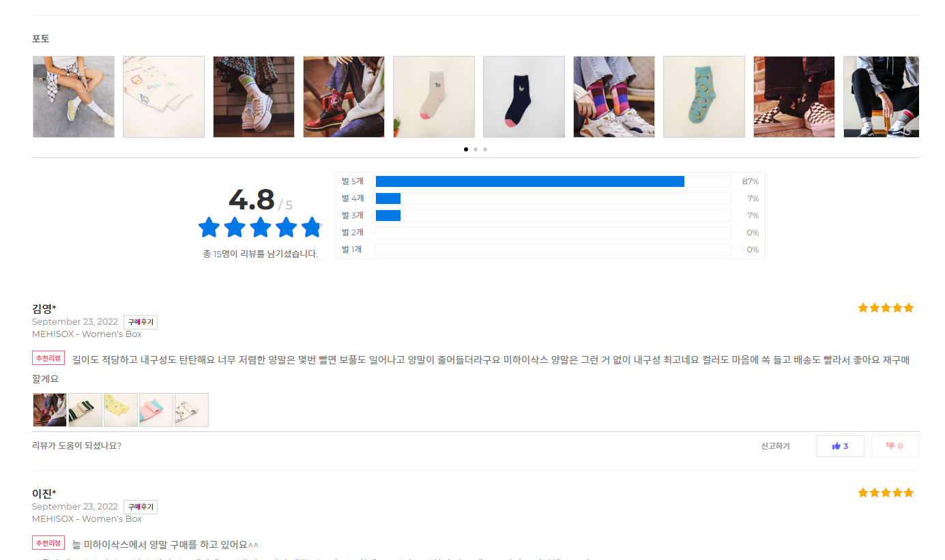Click the 별 4개 rating row
The height and width of the screenshot is (560, 945).
coord(551,198)
